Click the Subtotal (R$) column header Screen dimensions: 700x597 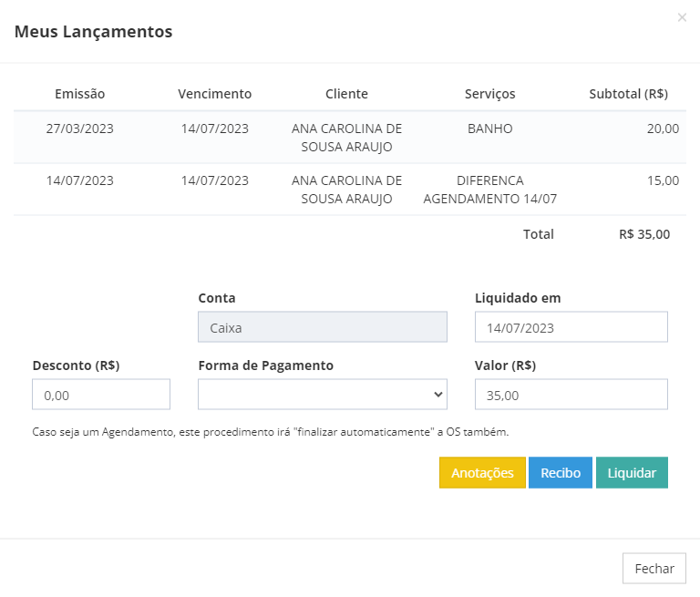click(629, 94)
